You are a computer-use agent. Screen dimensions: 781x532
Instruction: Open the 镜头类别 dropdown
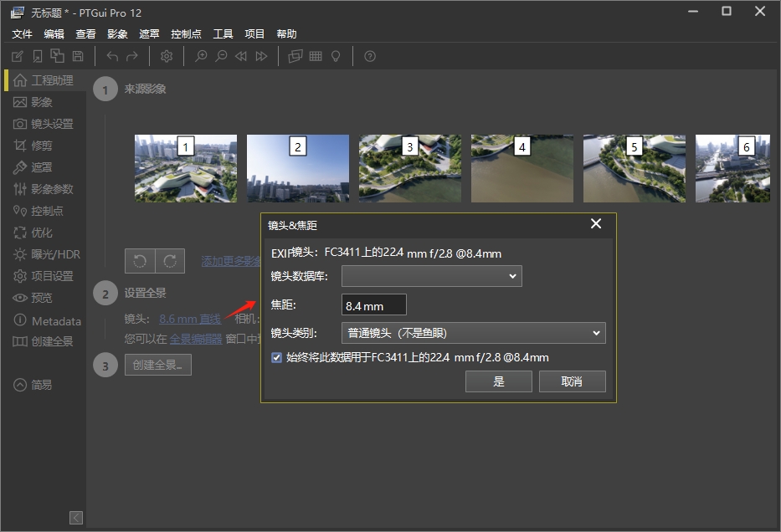pyautogui.click(x=473, y=333)
